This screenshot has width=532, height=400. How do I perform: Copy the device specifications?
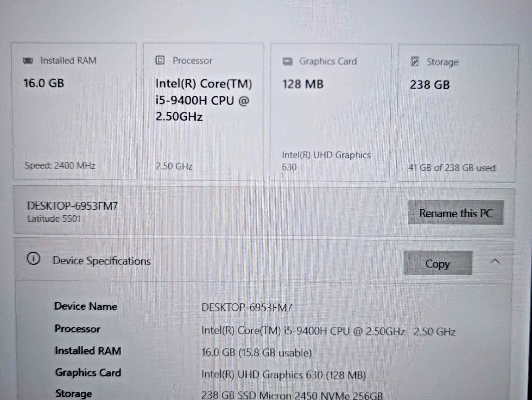click(438, 263)
